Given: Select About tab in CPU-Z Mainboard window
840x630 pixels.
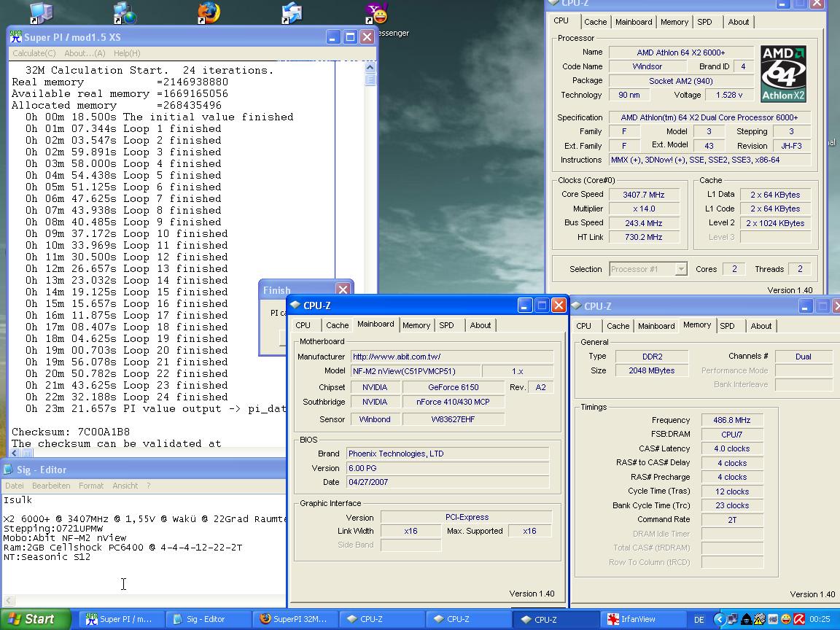Looking at the screenshot, I should pyautogui.click(x=480, y=325).
